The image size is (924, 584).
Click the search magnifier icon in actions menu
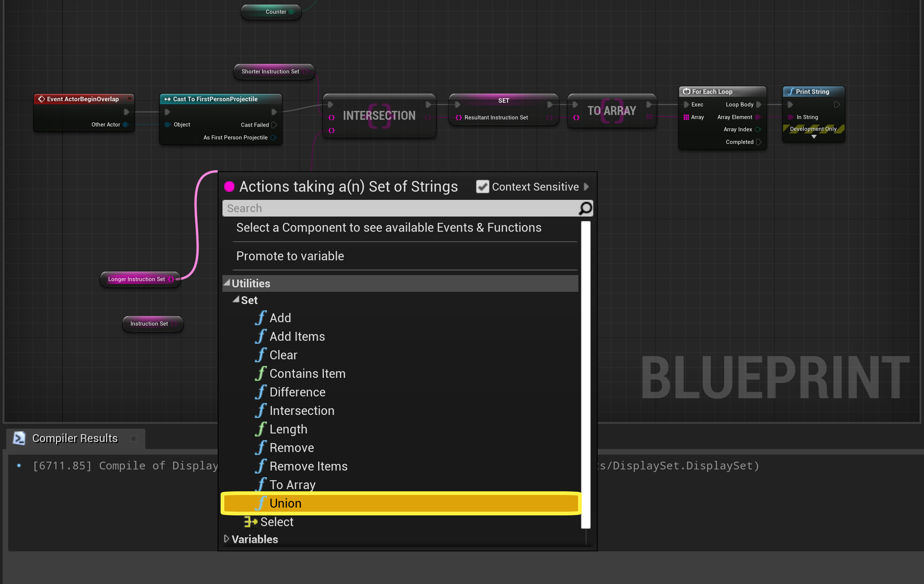point(585,208)
